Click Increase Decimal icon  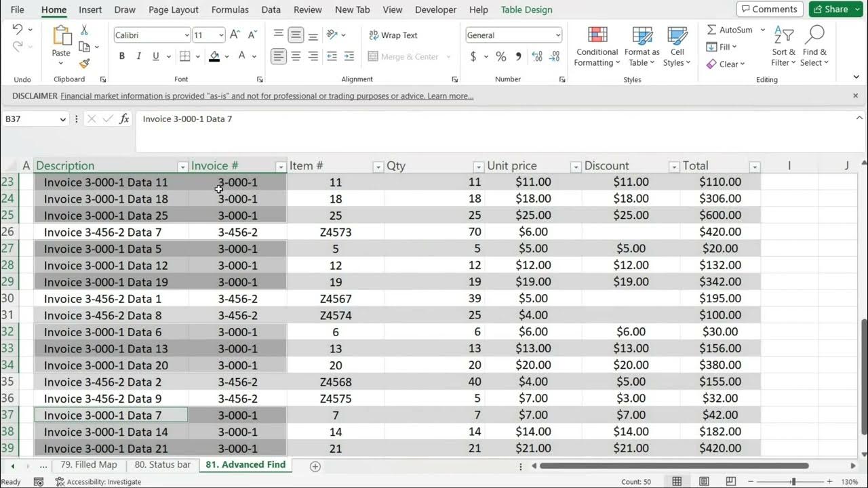536,56
